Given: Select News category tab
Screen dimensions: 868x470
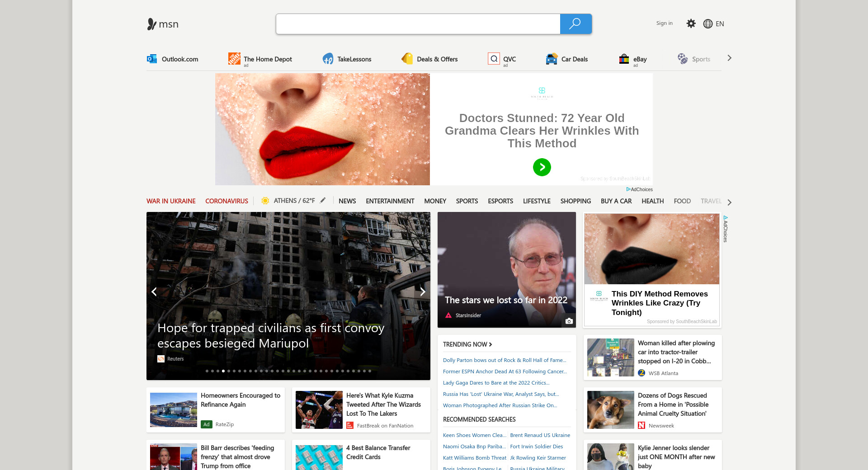Looking at the screenshot, I should 347,201.
